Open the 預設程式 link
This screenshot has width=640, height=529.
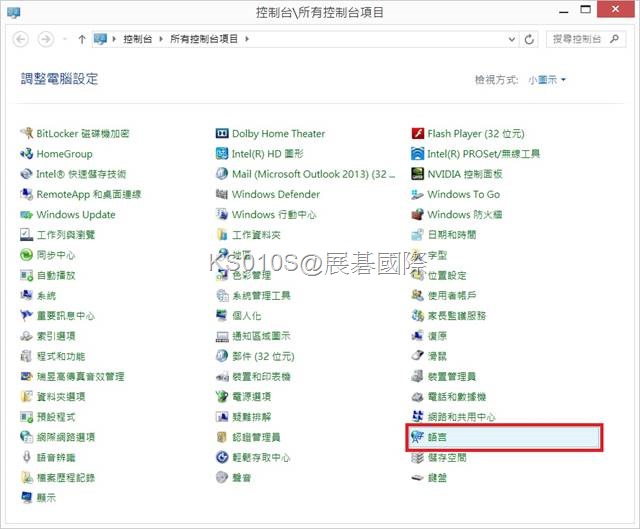pos(56,416)
